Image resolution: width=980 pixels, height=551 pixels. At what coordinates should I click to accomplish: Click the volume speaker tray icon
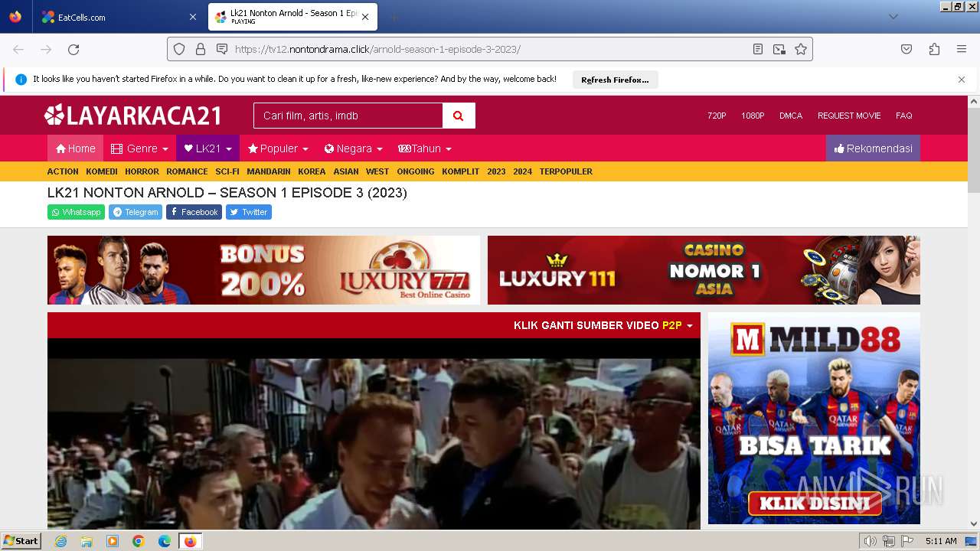pos(870,541)
